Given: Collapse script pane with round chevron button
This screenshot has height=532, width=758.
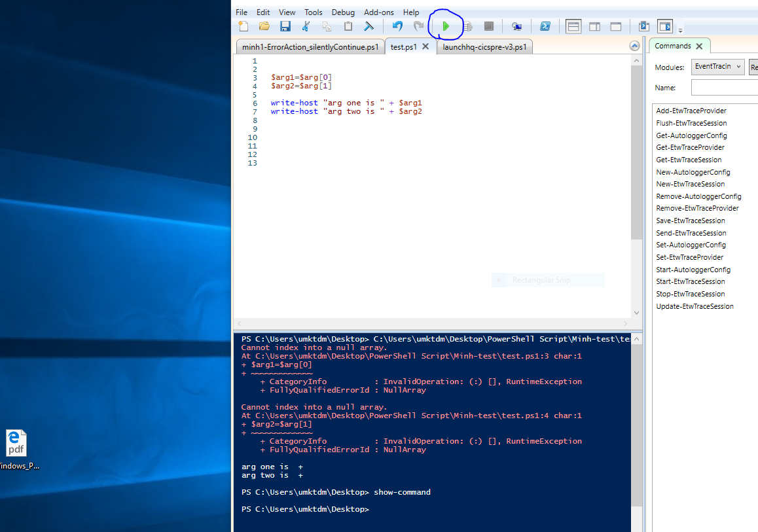Looking at the screenshot, I should coord(635,46).
